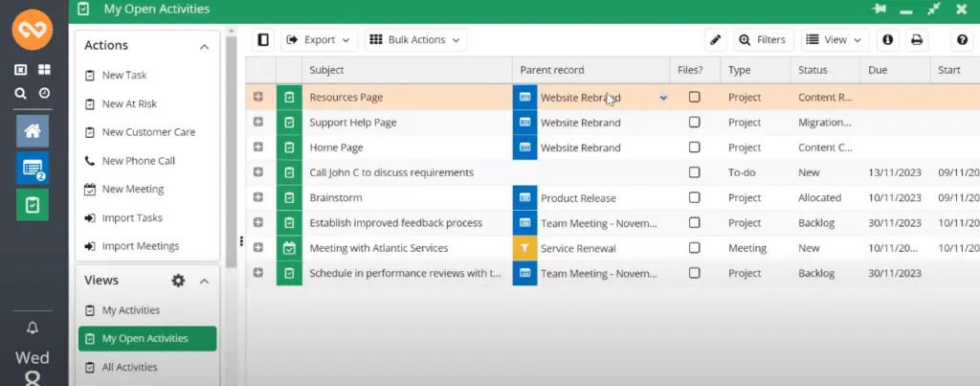Click the panel splitter dots handle

coord(241,240)
